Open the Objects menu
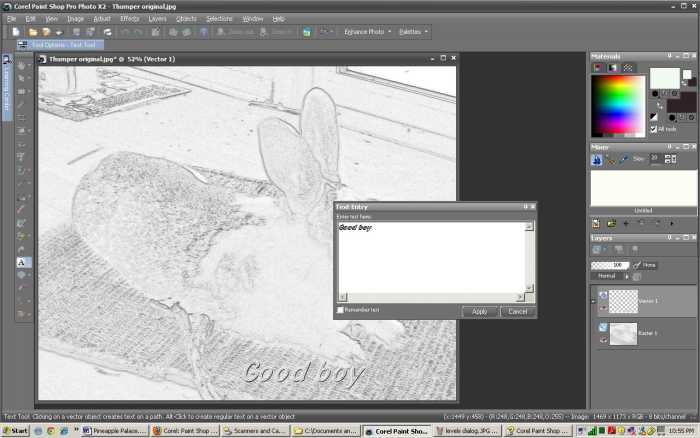 [x=186, y=19]
